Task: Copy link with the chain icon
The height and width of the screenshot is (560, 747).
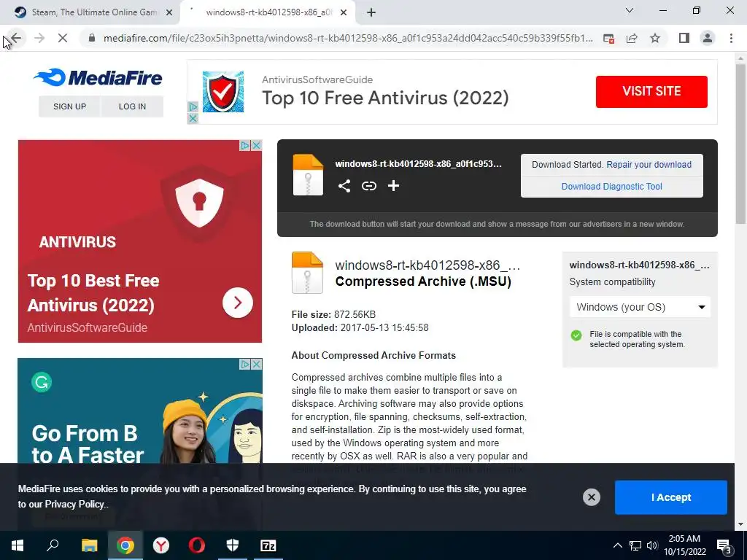Action: (x=368, y=186)
